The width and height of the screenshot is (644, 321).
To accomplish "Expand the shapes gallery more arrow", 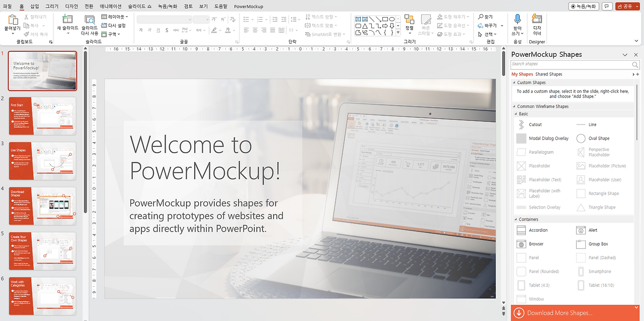I will tap(398, 32).
